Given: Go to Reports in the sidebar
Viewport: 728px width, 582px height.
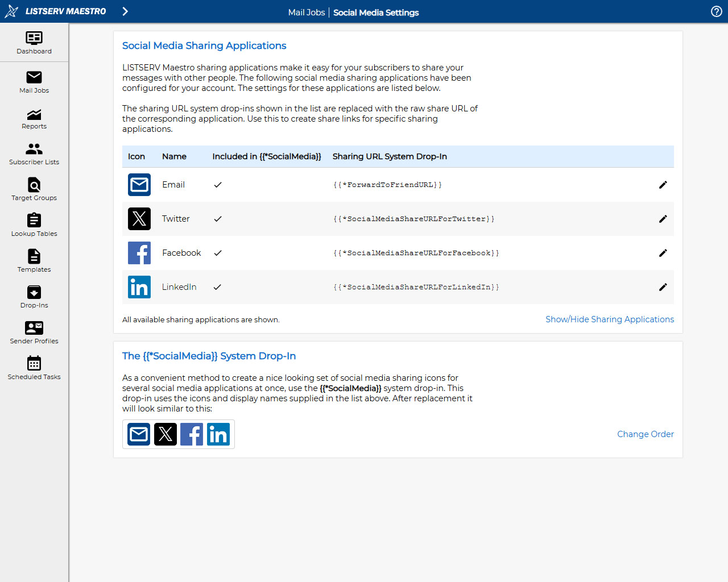Looking at the screenshot, I should point(34,119).
